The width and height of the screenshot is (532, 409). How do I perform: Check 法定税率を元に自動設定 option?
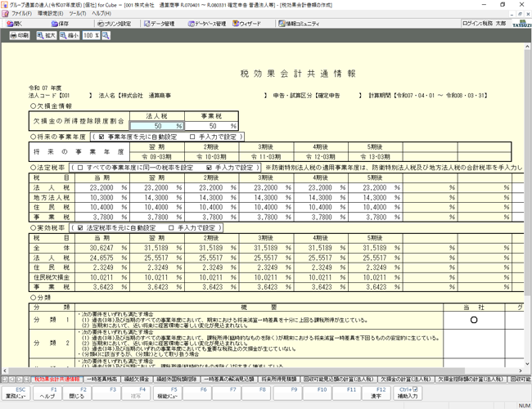coord(80,227)
